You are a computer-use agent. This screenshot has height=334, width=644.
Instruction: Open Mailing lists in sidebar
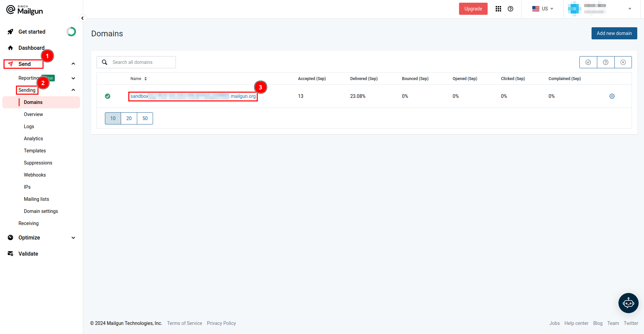(x=36, y=199)
